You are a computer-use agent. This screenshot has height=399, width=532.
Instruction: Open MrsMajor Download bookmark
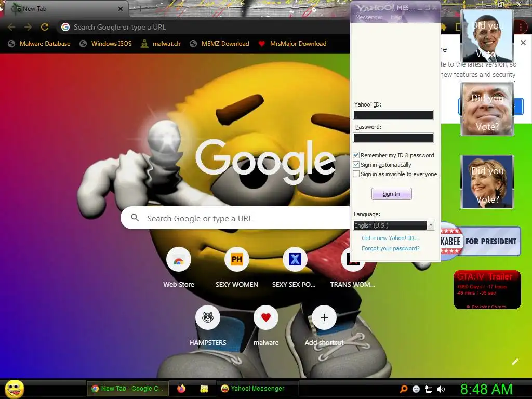(x=292, y=44)
